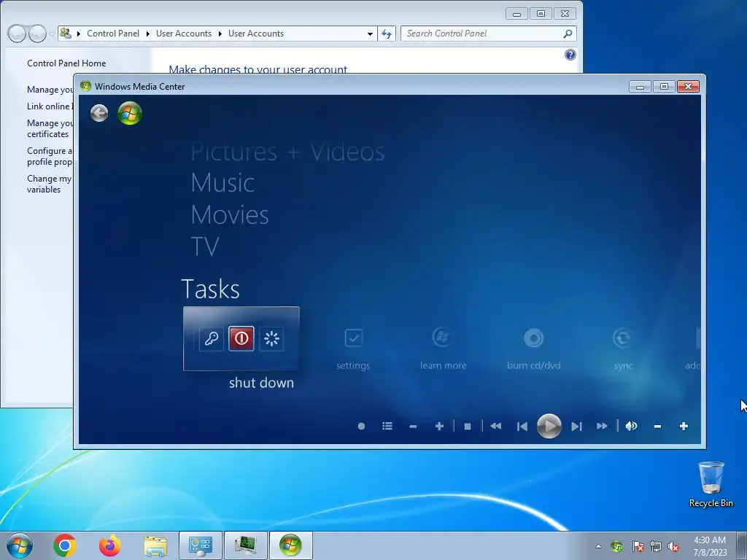The width and height of the screenshot is (747, 560).
Task: Click search magnifier icon in Control Panel
Action: [x=568, y=34]
